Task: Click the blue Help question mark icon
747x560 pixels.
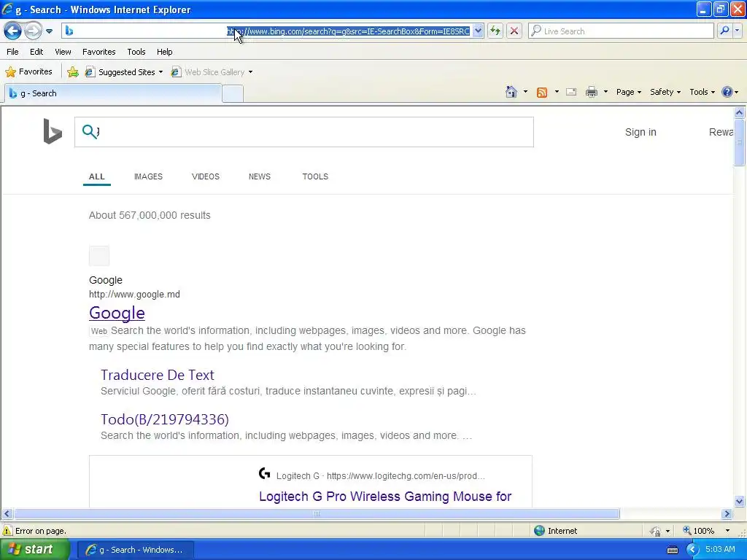Action: (x=727, y=92)
